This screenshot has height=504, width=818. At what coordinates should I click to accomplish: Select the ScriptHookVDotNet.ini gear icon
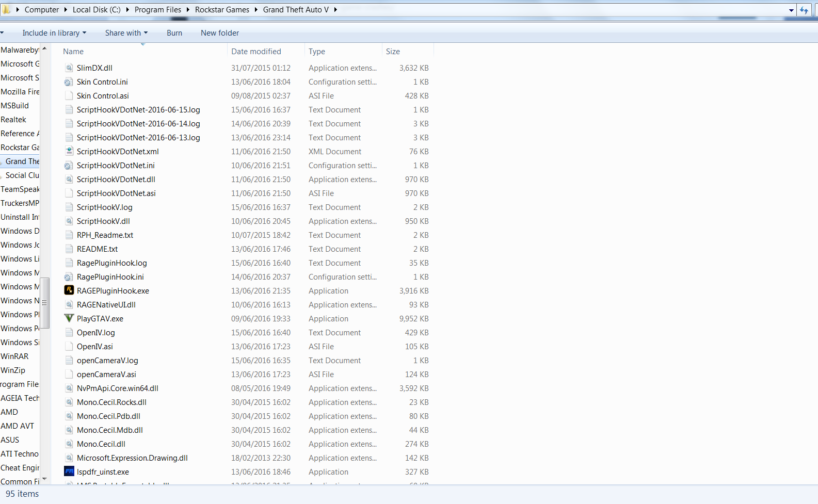point(69,165)
